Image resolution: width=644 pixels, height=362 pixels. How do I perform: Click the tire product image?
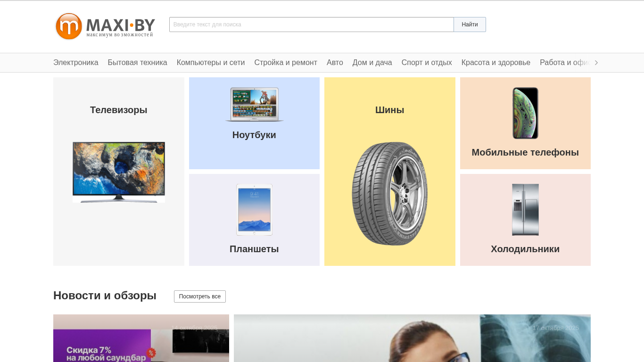pyautogui.click(x=390, y=194)
